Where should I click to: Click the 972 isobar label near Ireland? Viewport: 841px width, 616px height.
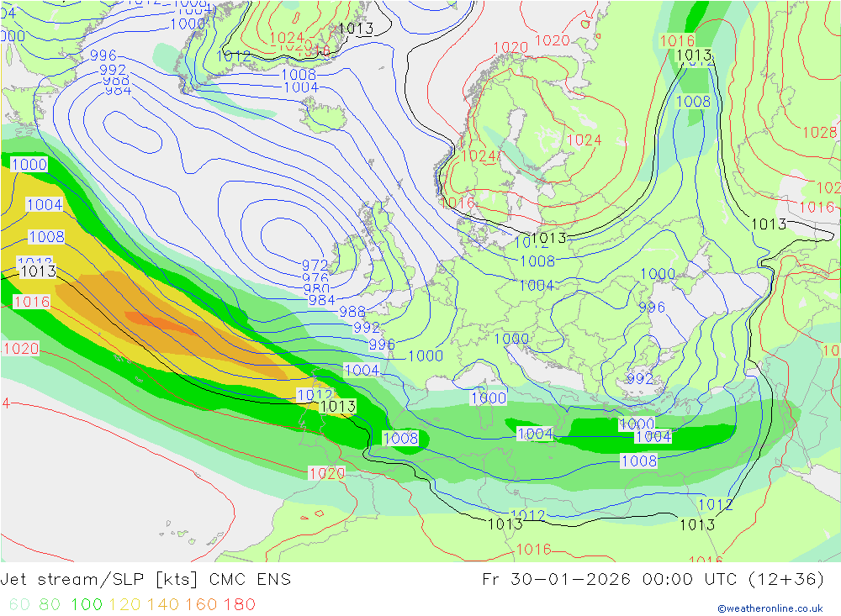click(x=315, y=265)
